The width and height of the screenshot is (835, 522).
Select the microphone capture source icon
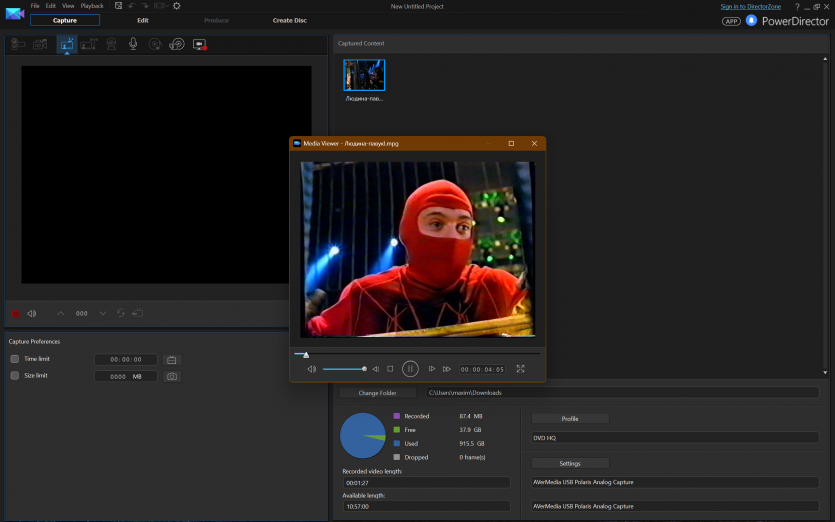coord(133,44)
